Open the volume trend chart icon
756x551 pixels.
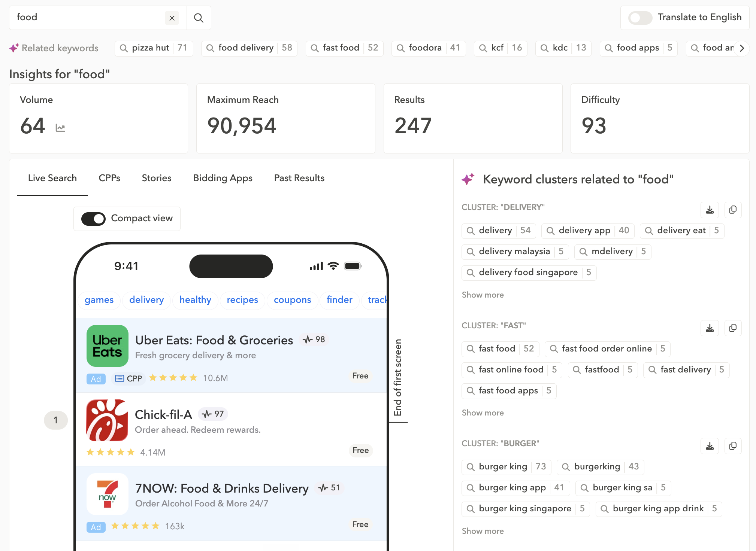pos(60,128)
